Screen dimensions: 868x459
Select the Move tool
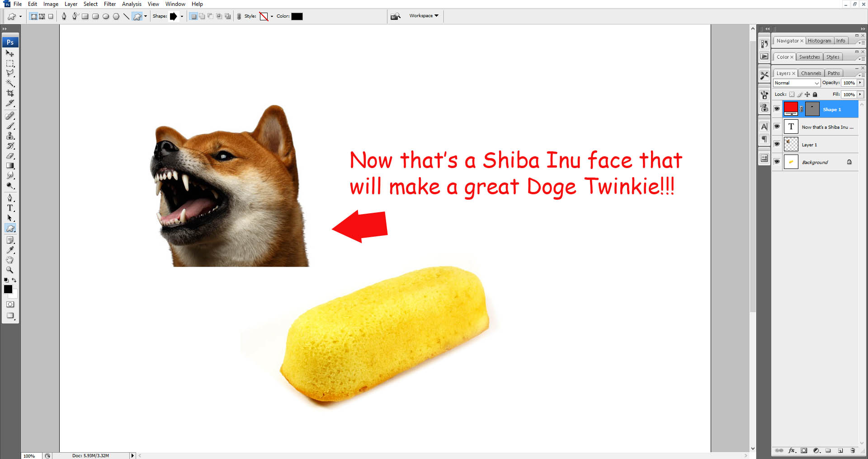click(10, 53)
